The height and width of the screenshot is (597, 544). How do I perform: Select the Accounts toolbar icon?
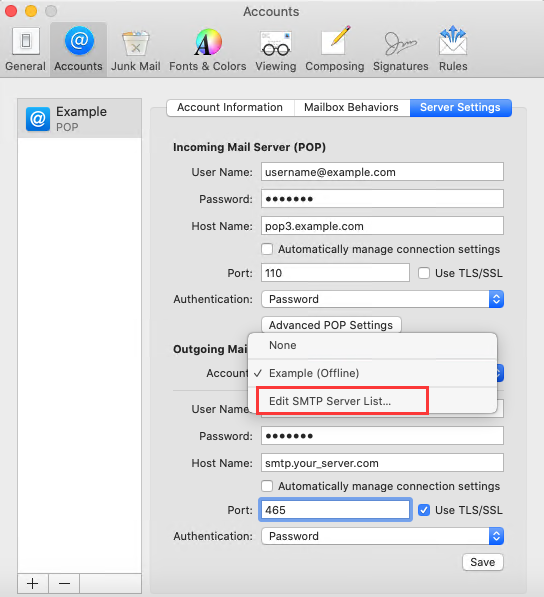[78, 49]
